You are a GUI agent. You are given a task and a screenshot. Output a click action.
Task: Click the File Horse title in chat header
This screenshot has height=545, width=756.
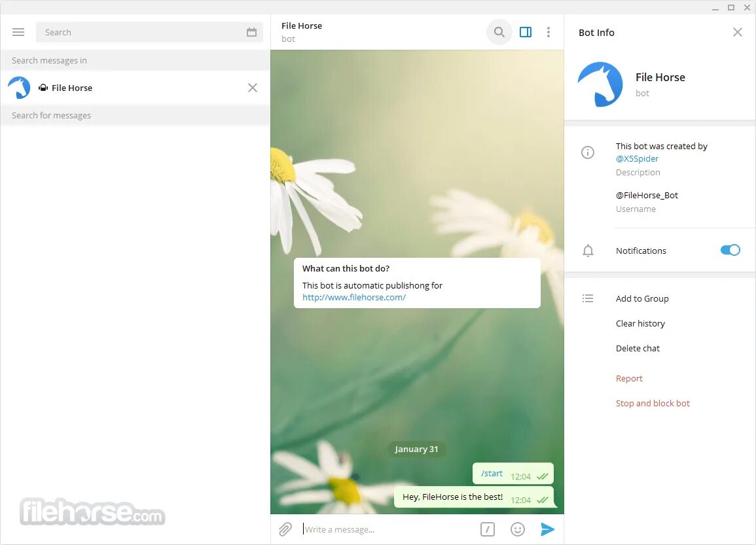pos(302,26)
